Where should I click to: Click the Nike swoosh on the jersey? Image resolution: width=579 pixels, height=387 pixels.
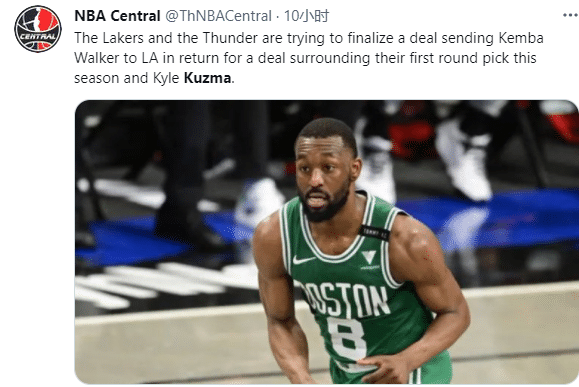point(304,260)
